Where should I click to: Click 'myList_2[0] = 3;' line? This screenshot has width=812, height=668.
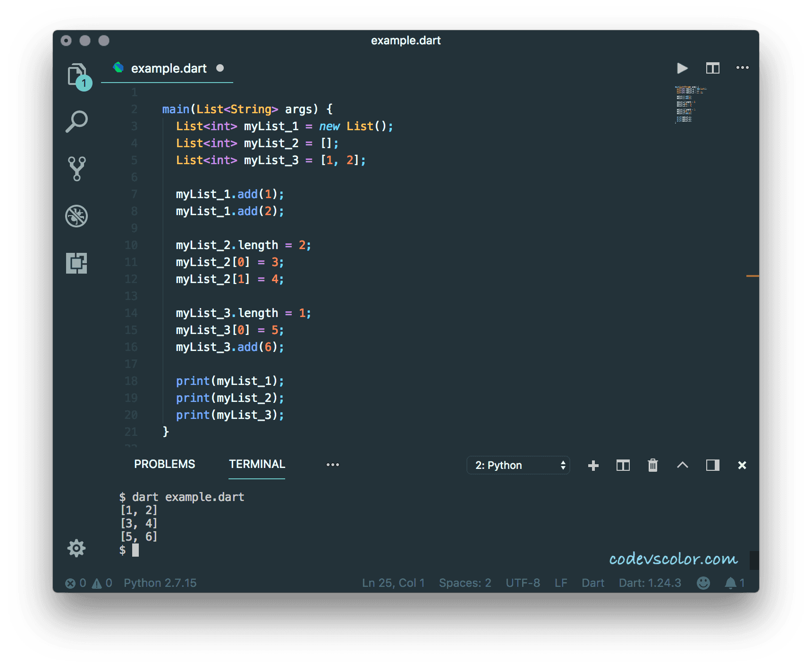(230, 262)
